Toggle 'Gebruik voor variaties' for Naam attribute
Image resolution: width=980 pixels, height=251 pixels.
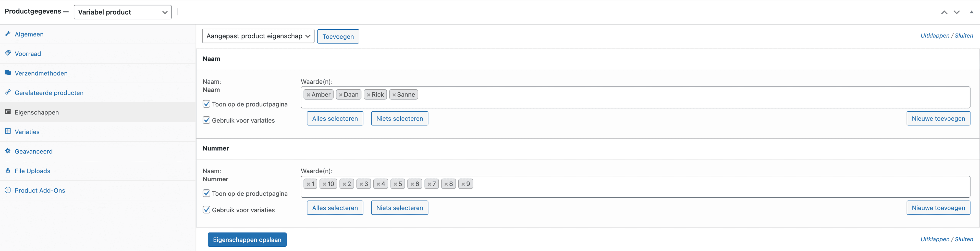pos(206,120)
